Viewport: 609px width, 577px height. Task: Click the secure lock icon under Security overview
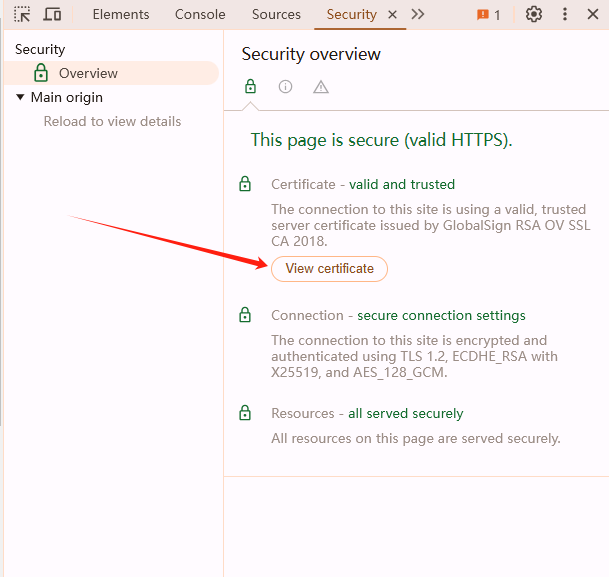pyautogui.click(x=251, y=86)
